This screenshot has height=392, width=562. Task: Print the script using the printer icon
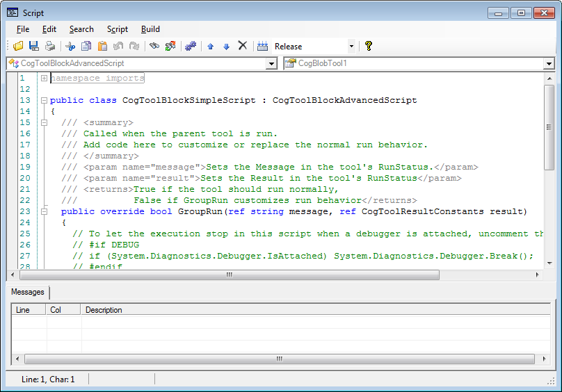pyautogui.click(x=49, y=46)
